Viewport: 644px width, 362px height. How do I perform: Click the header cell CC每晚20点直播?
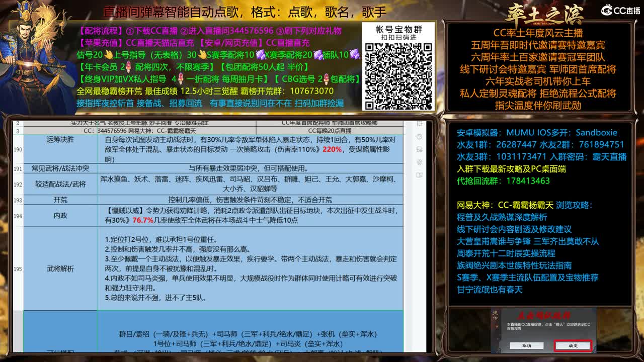coord(330,131)
